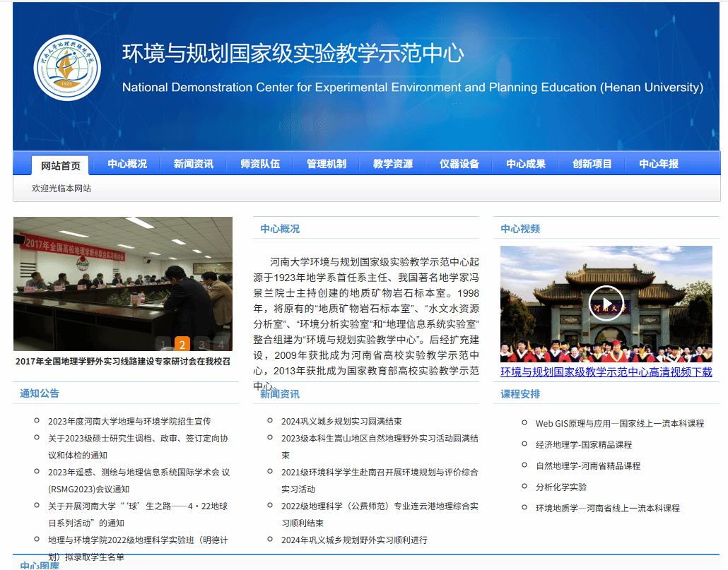This screenshot has width=728, height=570.
Task: Go to slide 1 in carousel
Action: point(163,344)
